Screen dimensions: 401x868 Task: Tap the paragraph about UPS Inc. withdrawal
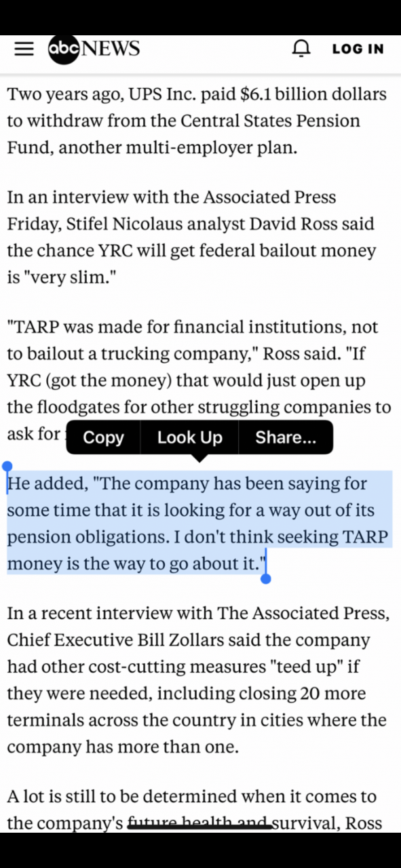tap(197, 121)
